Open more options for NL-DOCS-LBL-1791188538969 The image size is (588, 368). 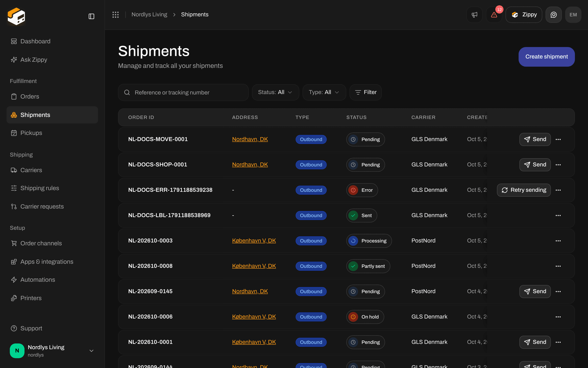pyautogui.click(x=558, y=215)
